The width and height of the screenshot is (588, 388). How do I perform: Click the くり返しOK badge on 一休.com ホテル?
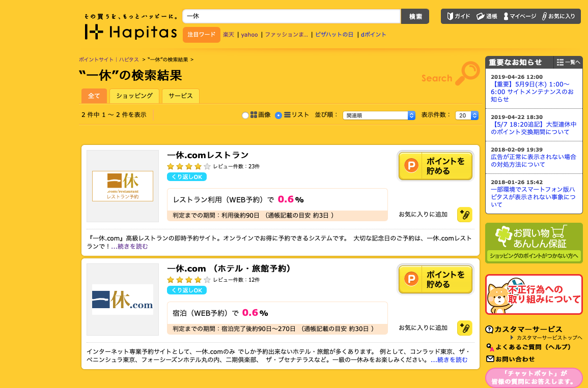(x=187, y=290)
